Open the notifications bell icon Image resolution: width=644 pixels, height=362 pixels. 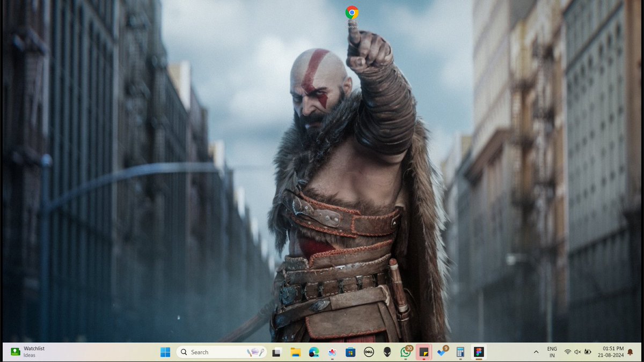click(x=630, y=352)
